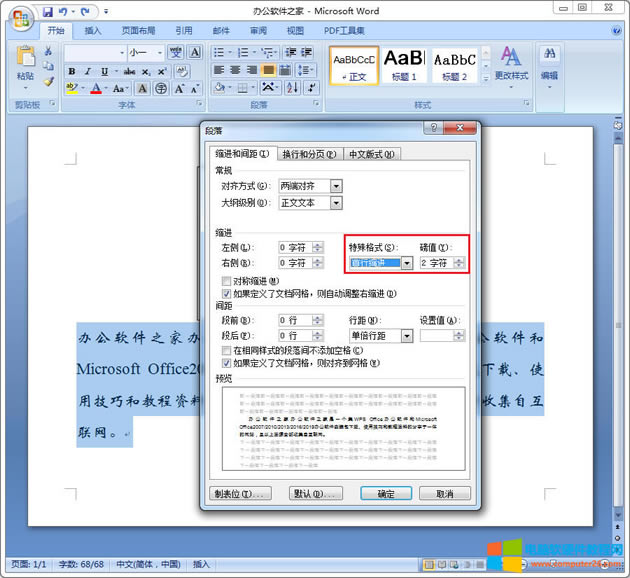
Task: Uncheck 如果定义了文档网格，则对齐到网格 checkbox
Action: point(227,364)
